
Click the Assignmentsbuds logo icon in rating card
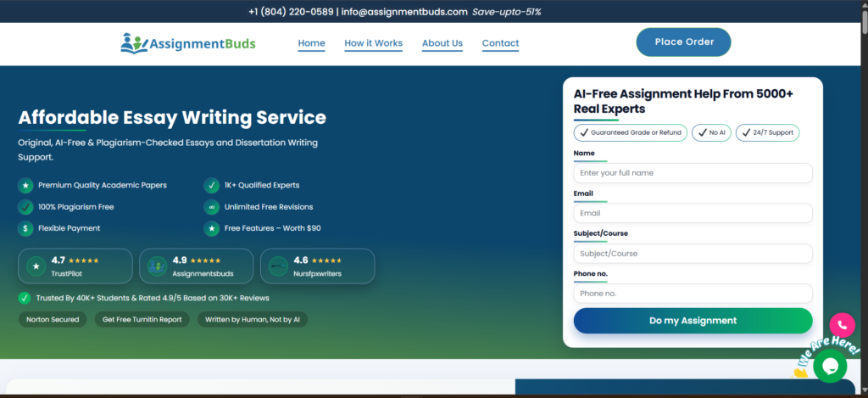(x=157, y=266)
